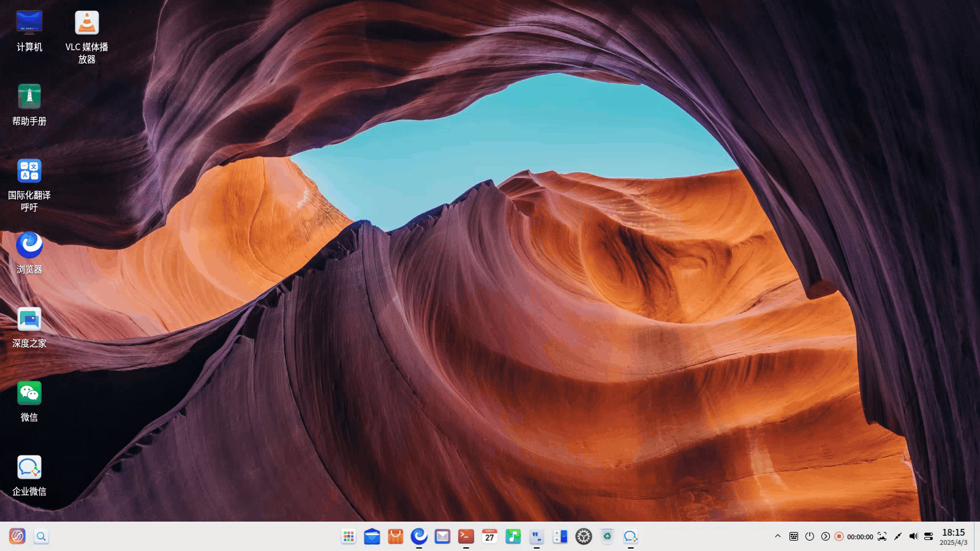Open the quotation-mark app in the dock
The height and width of the screenshot is (551, 980).
point(537,536)
